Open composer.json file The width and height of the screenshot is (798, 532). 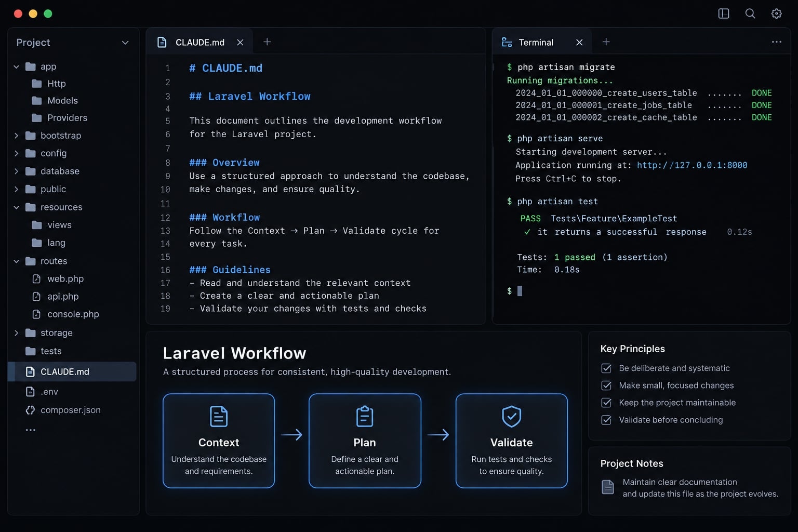click(x=63, y=410)
